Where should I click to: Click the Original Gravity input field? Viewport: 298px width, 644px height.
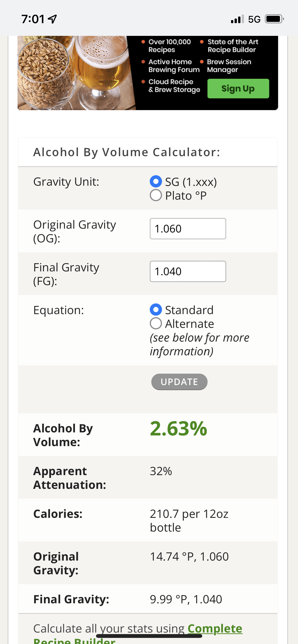click(x=188, y=229)
